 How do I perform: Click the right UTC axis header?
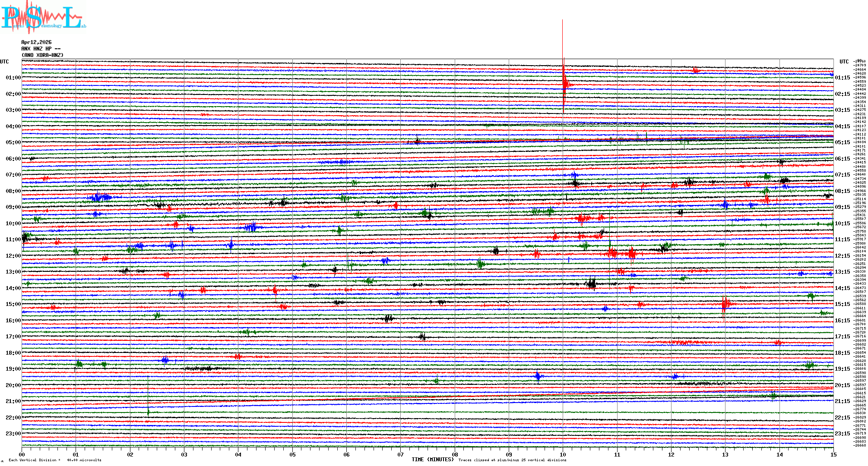844,62
